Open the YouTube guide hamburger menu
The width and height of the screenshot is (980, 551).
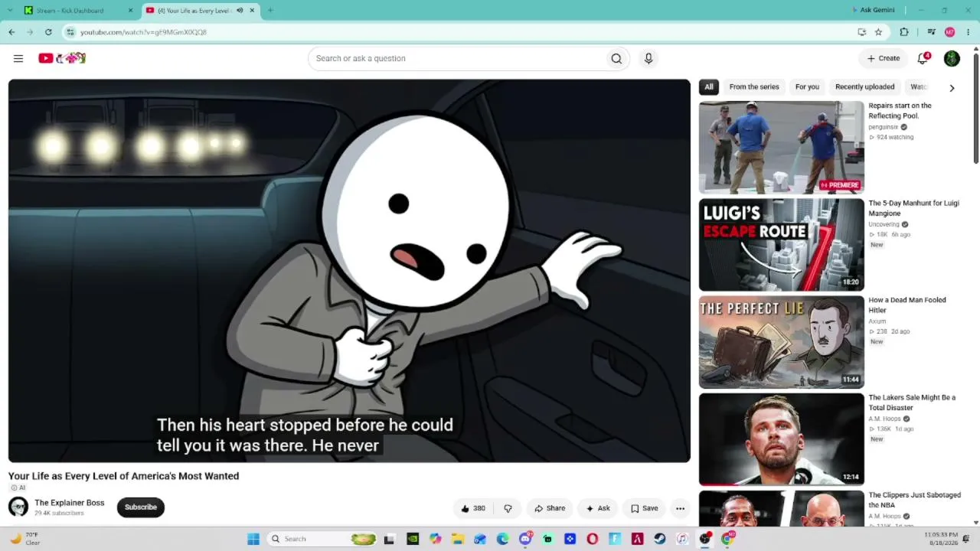click(x=18, y=58)
